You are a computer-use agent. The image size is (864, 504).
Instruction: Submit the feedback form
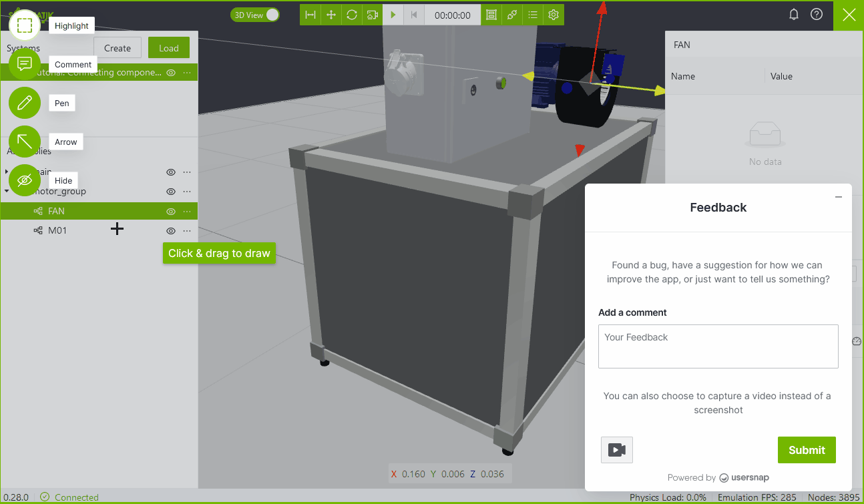point(807,450)
